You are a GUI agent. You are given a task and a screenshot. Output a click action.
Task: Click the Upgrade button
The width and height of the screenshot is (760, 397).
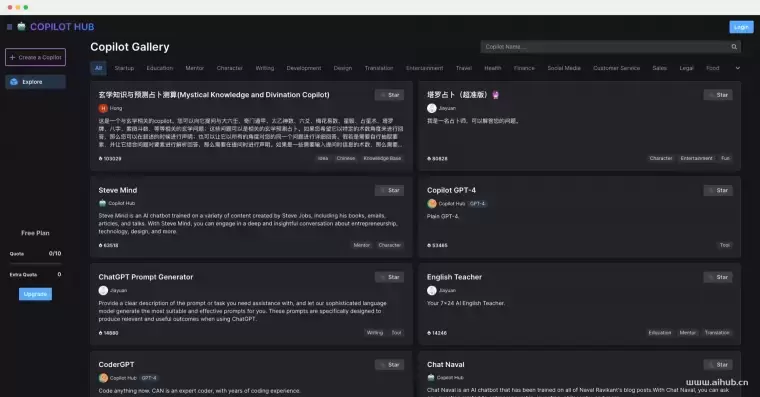(35, 294)
